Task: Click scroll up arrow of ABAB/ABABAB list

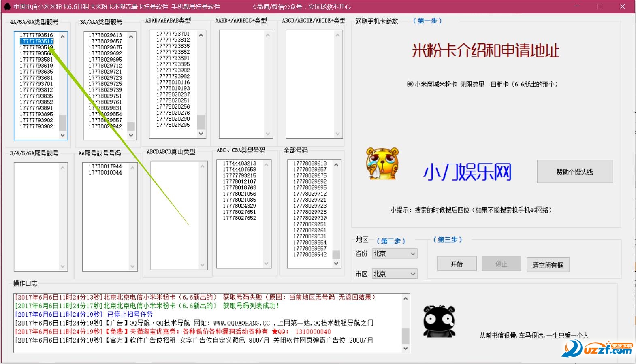Action: click(x=201, y=35)
